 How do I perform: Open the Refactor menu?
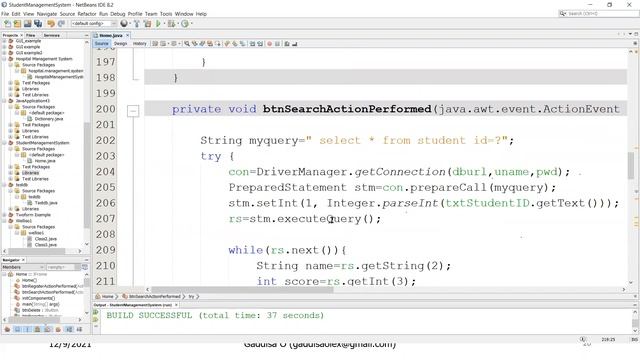point(87,14)
